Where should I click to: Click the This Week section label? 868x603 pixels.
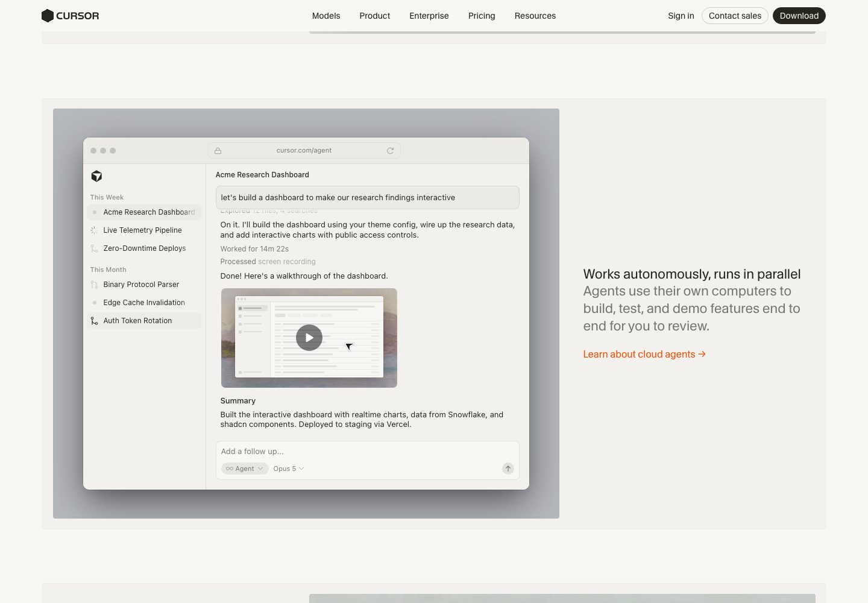[107, 197]
